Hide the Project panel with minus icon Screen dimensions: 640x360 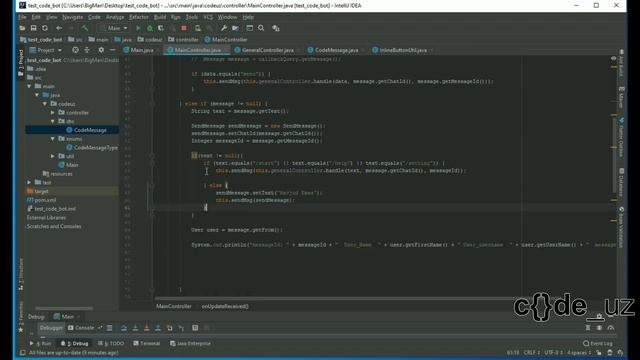[x=112, y=50]
